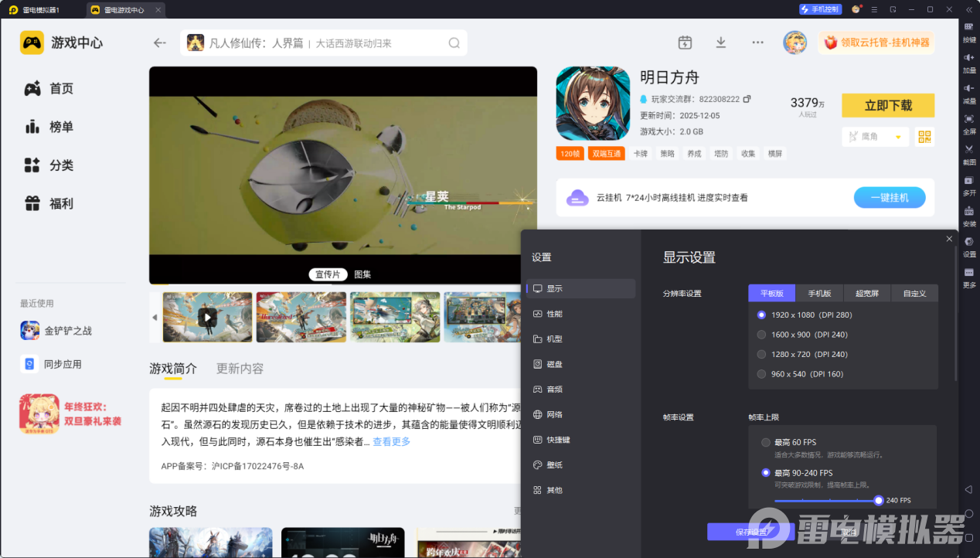
Task: Click the back arrow icon
Action: point(160,43)
